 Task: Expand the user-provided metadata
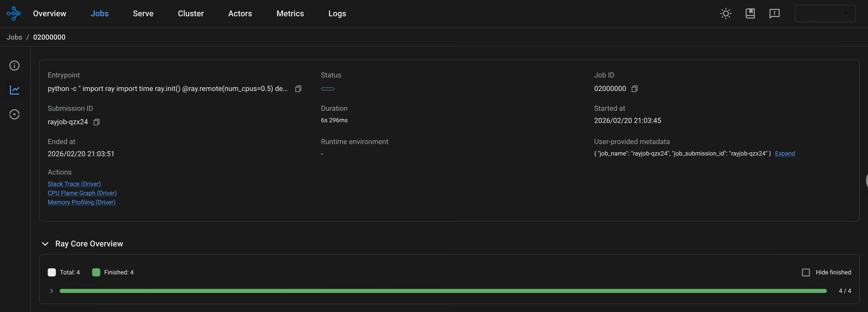785,153
